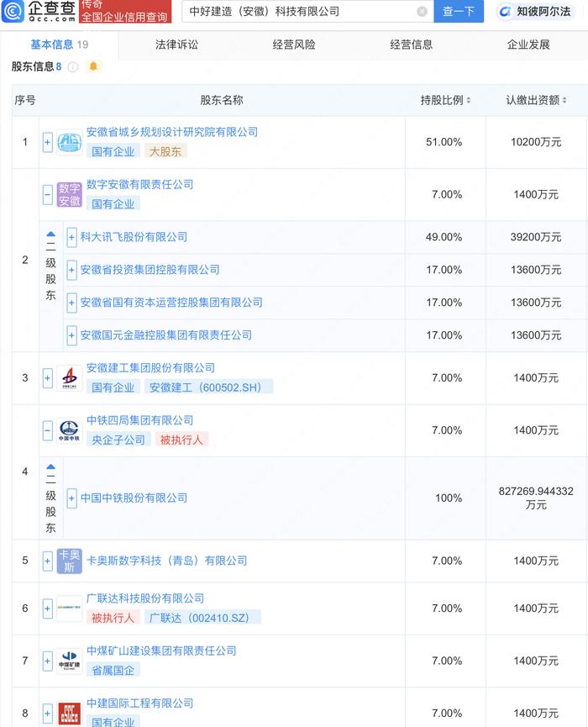Collapse 数字安徽 二级股东 arrow

[50, 234]
